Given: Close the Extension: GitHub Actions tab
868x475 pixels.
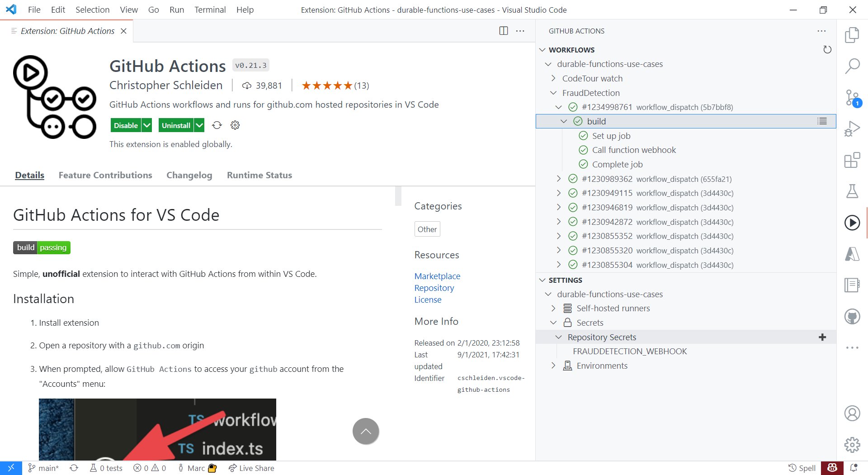Looking at the screenshot, I should 123,31.
